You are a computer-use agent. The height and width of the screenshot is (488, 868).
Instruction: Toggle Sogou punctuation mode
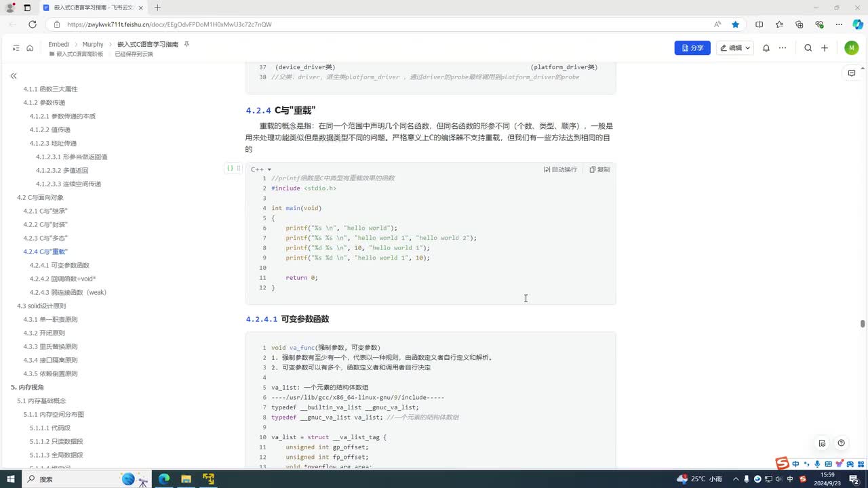click(806, 464)
